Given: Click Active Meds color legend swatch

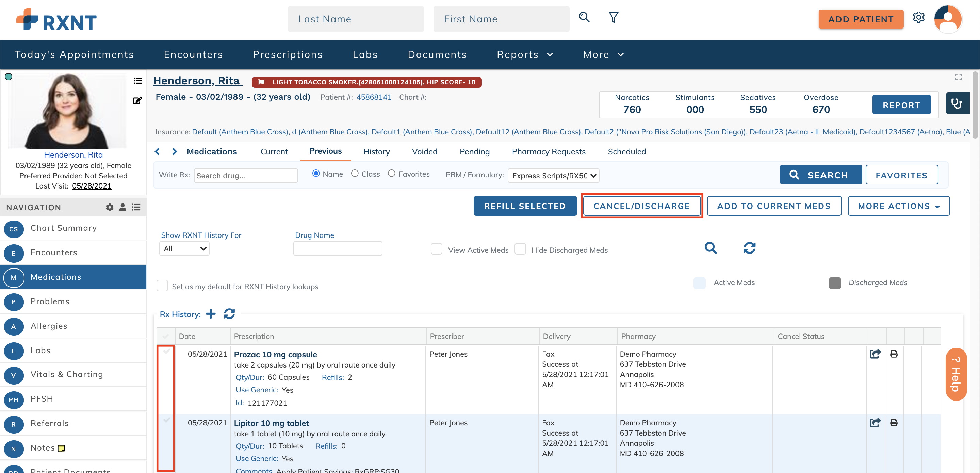Looking at the screenshot, I should click(x=699, y=283).
